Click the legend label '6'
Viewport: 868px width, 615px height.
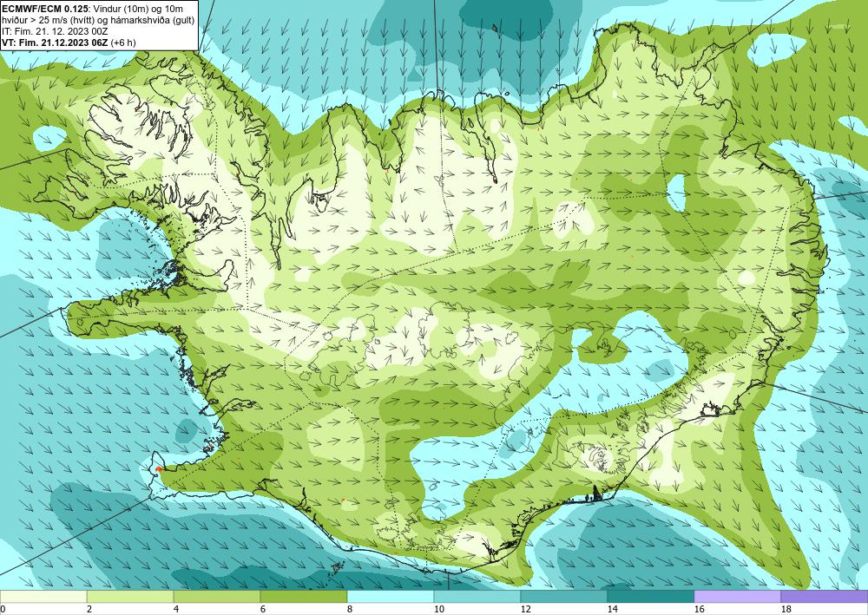(x=263, y=609)
